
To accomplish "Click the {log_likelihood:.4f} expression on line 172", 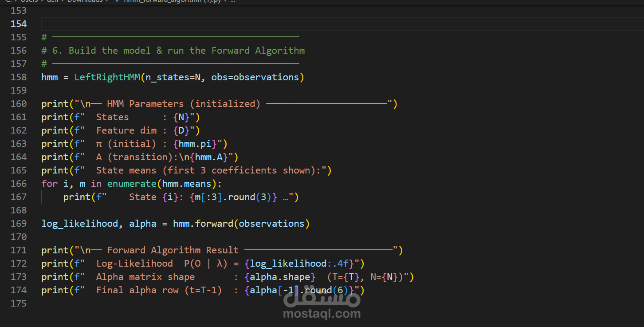I will click(299, 264).
